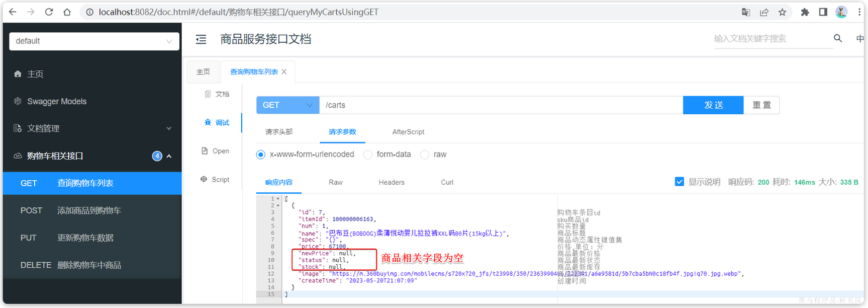Select the x-www-form-urlencoded radio option
The image size is (868, 308).
(x=260, y=155)
